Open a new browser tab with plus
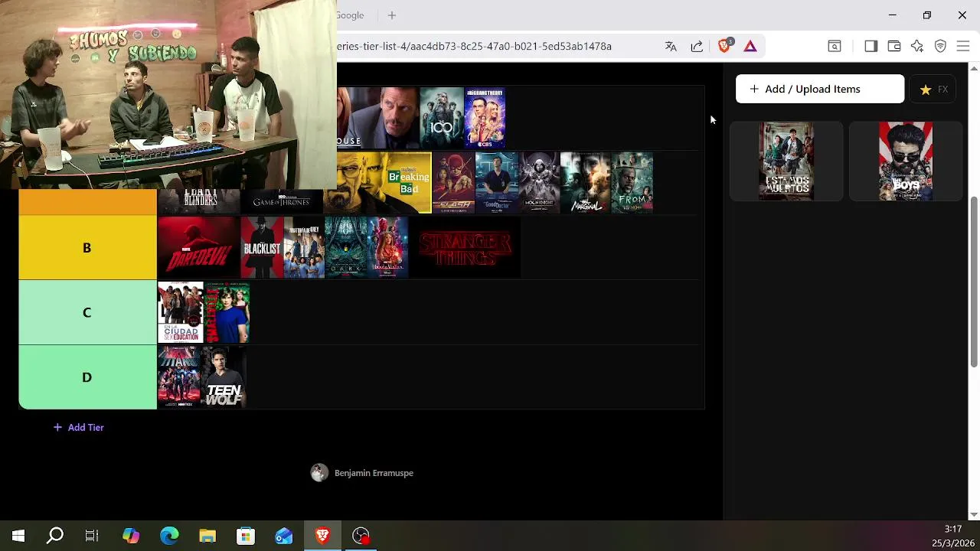This screenshot has width=980, height=551. click(x=392, y=15)
